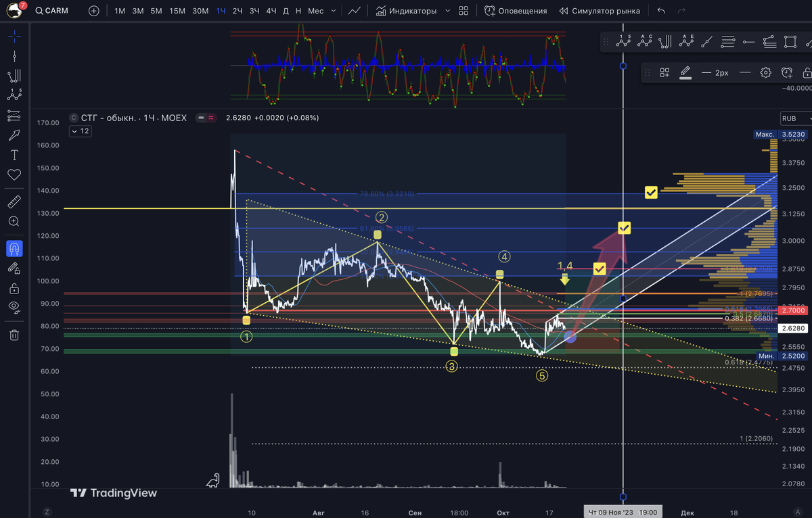Pick horizontal ray tool in favorites bar
Viewport: 812px width, 518px height.
[748, 42]
